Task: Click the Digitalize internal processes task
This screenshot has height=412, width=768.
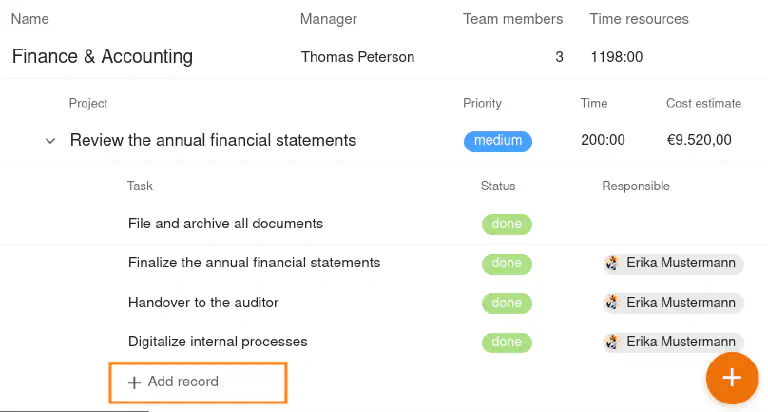Action: click(217, 341)
